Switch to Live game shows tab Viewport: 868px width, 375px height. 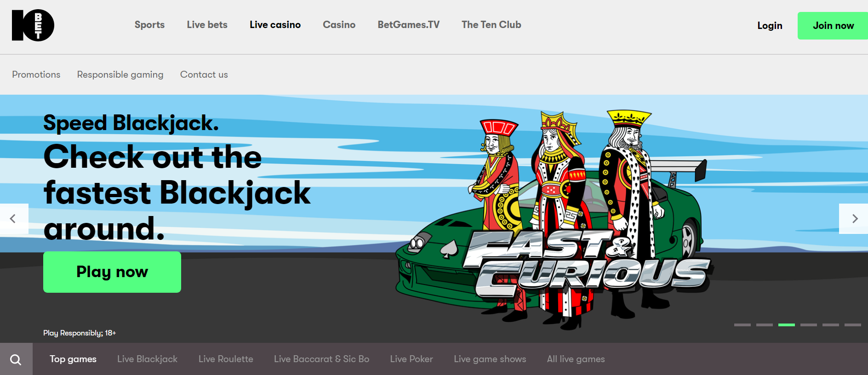click(x=490, y=359)
